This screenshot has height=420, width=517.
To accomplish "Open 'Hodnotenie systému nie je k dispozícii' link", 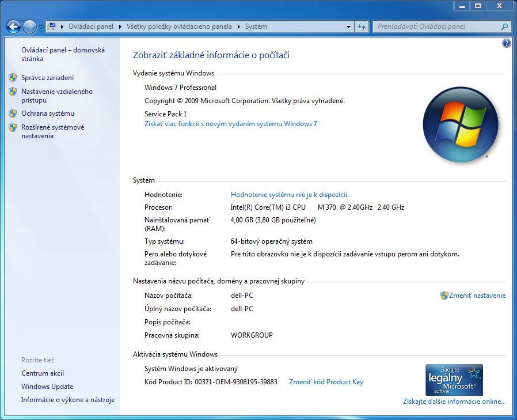I will [290, 195].
